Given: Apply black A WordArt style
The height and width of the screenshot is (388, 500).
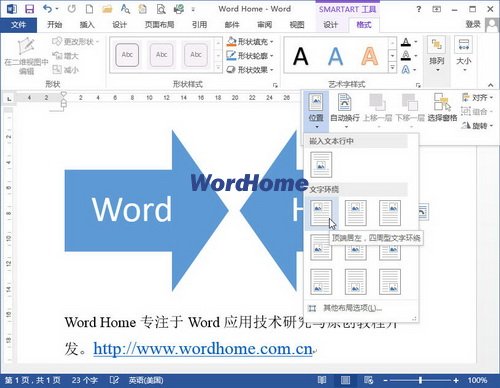Looking at the screenshot, I should click(300, 56).
